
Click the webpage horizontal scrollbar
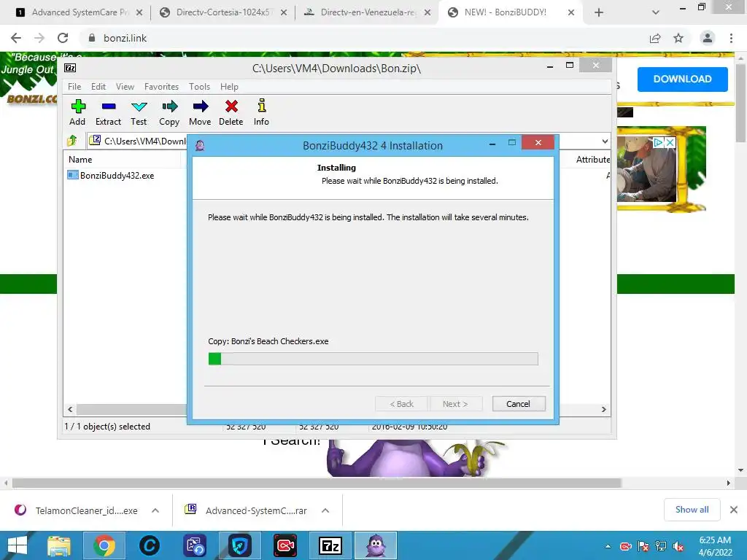[x=317, y=483]
